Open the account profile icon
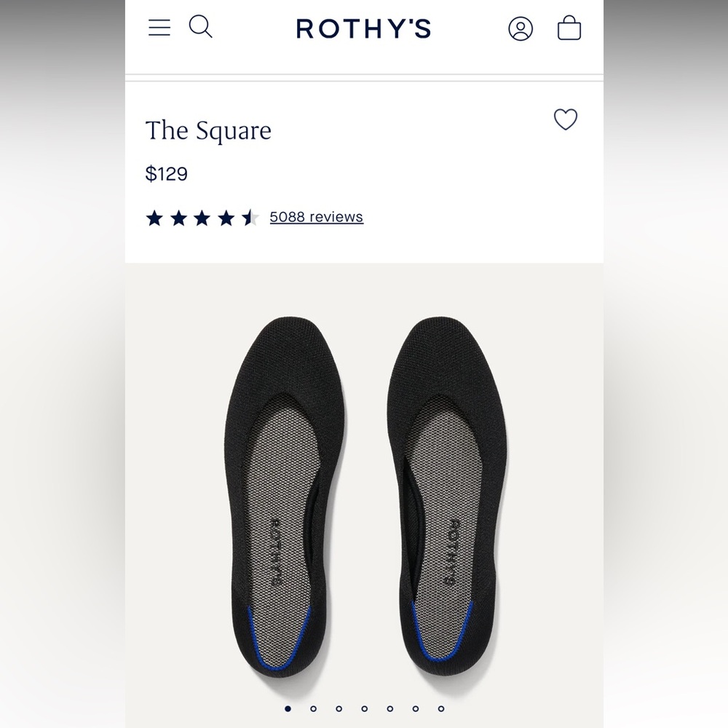728x728 pixels. click(521, 28)
